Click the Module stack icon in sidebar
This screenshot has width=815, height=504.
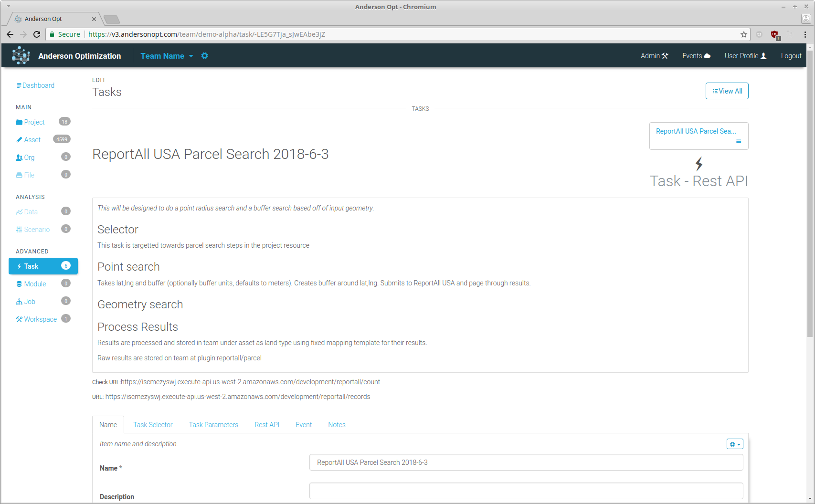tap(19, 284)
